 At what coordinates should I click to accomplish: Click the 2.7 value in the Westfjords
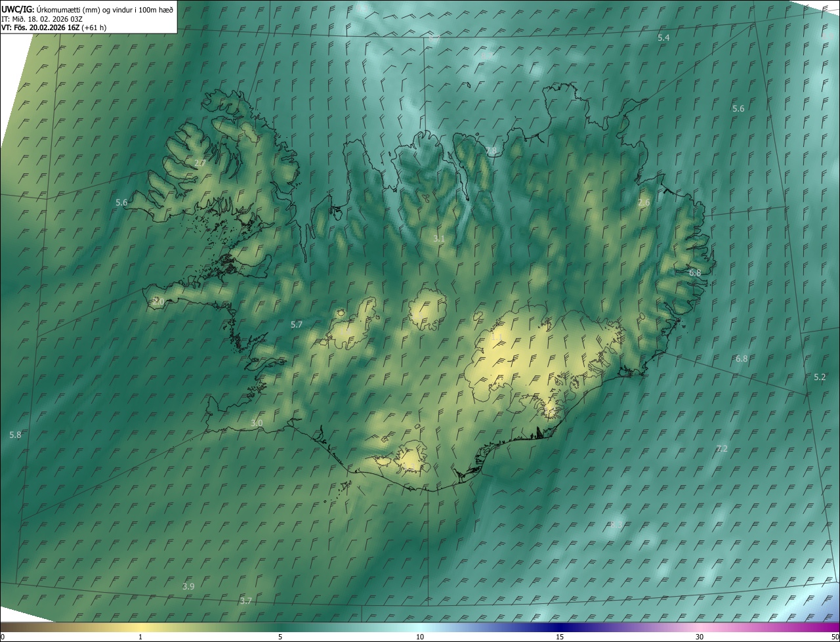point(200,163)
